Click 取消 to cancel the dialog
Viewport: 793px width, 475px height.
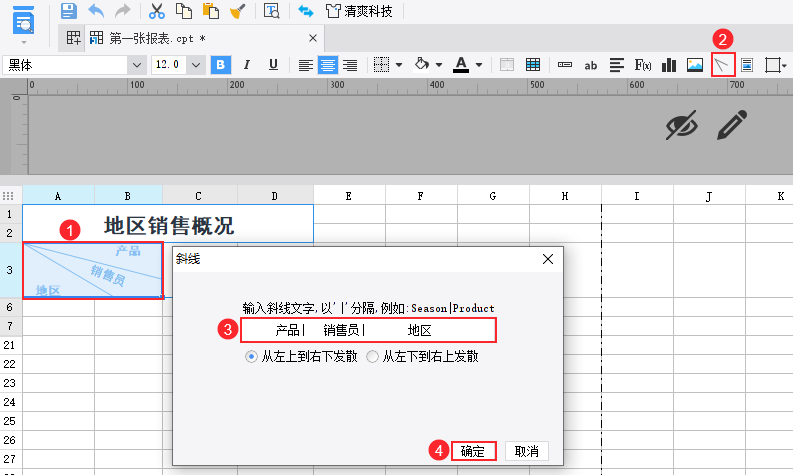point(526,451)
